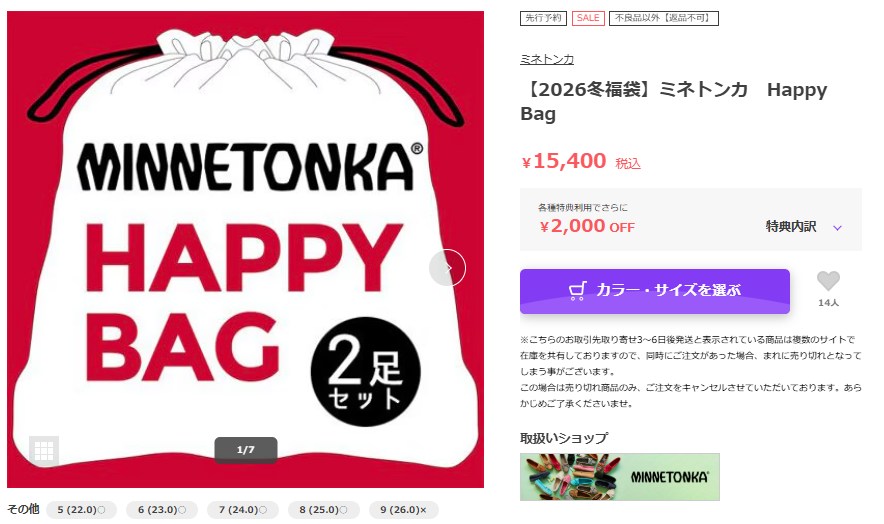This screenshot has width=884, height=524.
Task: Select sold-out size 9 (26.0)
Action: pyautogui.click(x=404, y=509)
